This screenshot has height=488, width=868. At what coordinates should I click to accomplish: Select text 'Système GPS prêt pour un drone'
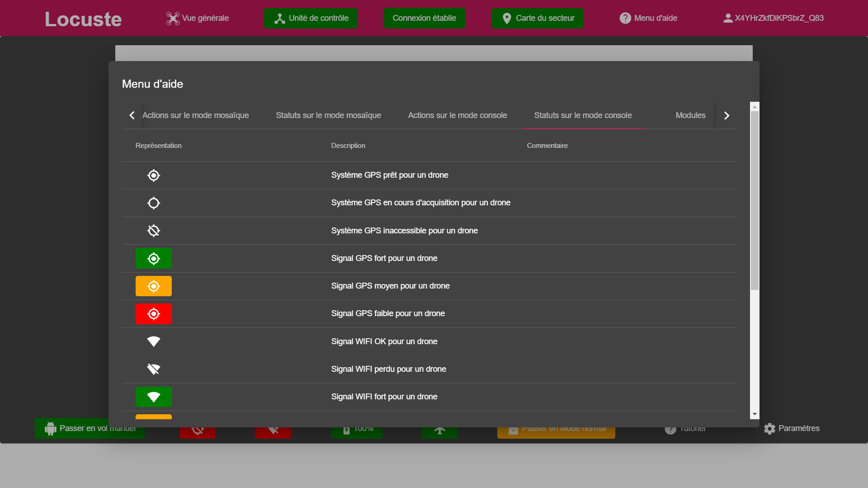click(x=390, y=175)
